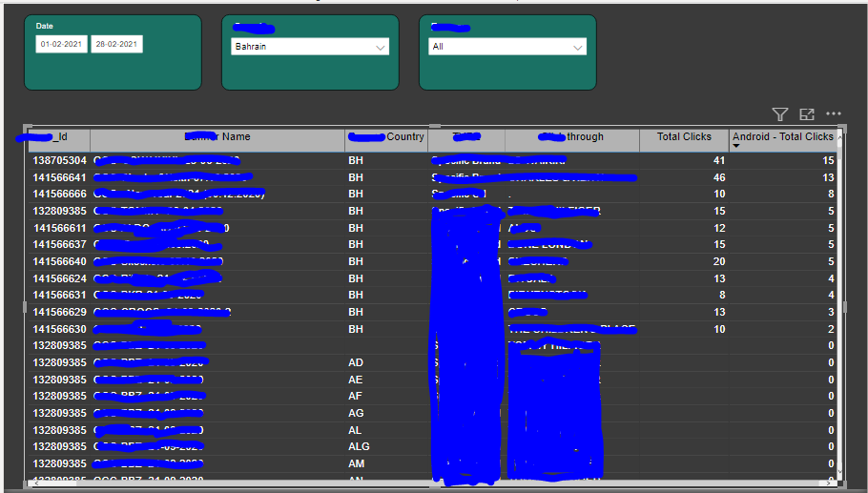This screenshot has width=868, height=493.
Task: Click the table's horizontal scrollbar
Action: (x=432, y=483)
